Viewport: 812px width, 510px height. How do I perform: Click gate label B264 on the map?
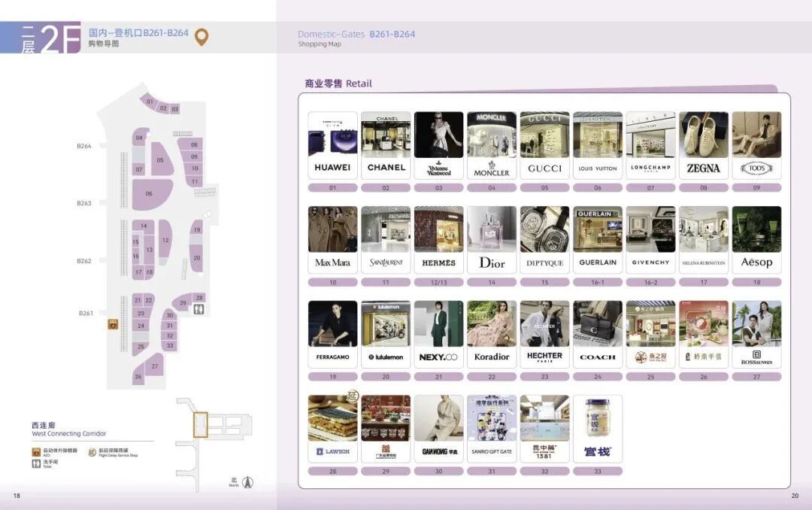pyautogui.click(x=84, y=146)
